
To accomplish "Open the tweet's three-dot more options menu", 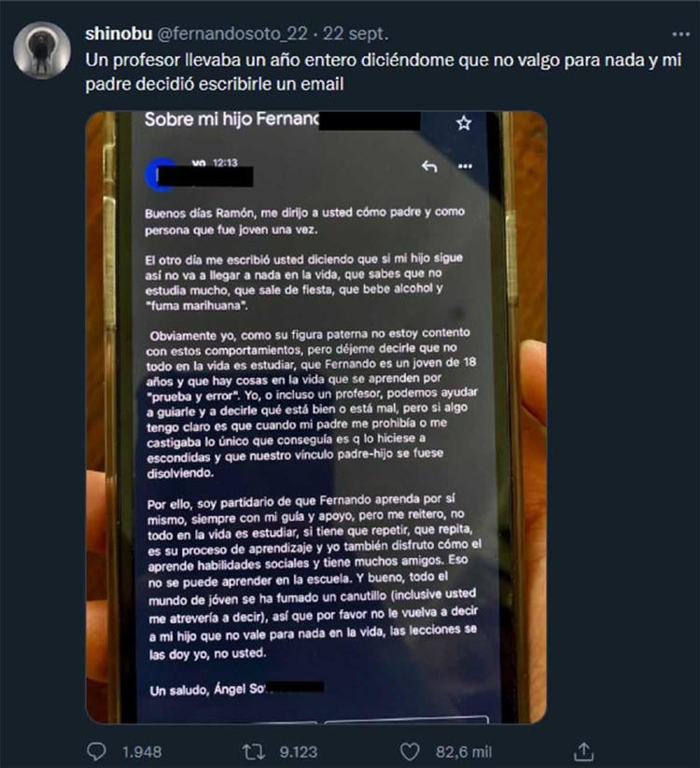I will (681, 35).
